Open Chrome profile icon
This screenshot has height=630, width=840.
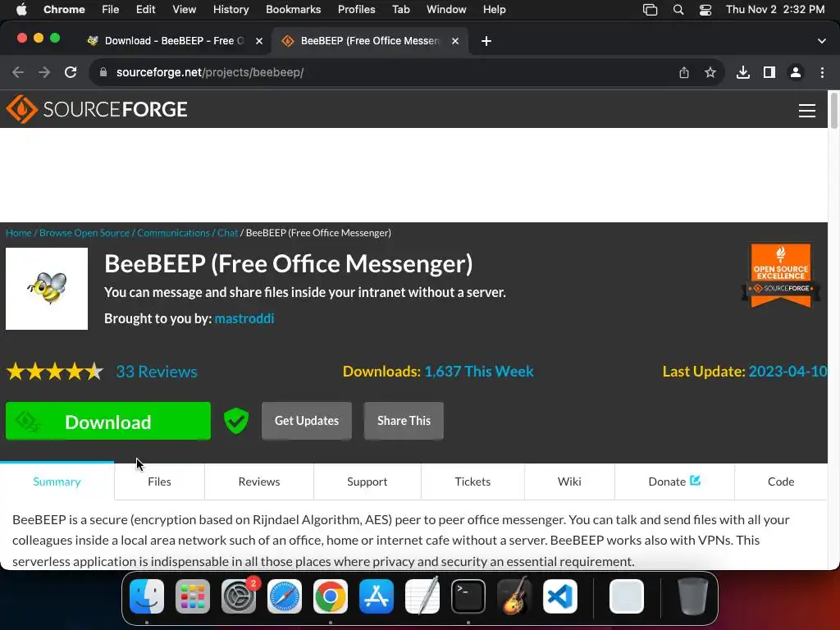click(x=796, y=72)
